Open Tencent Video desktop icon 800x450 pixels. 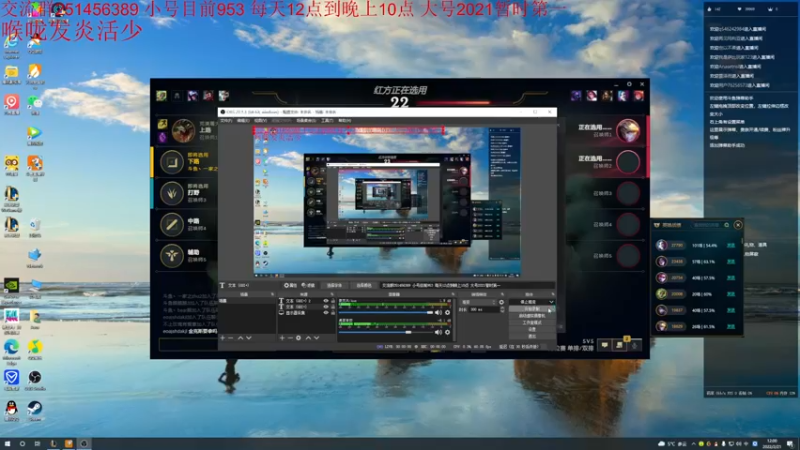point(35,133)
